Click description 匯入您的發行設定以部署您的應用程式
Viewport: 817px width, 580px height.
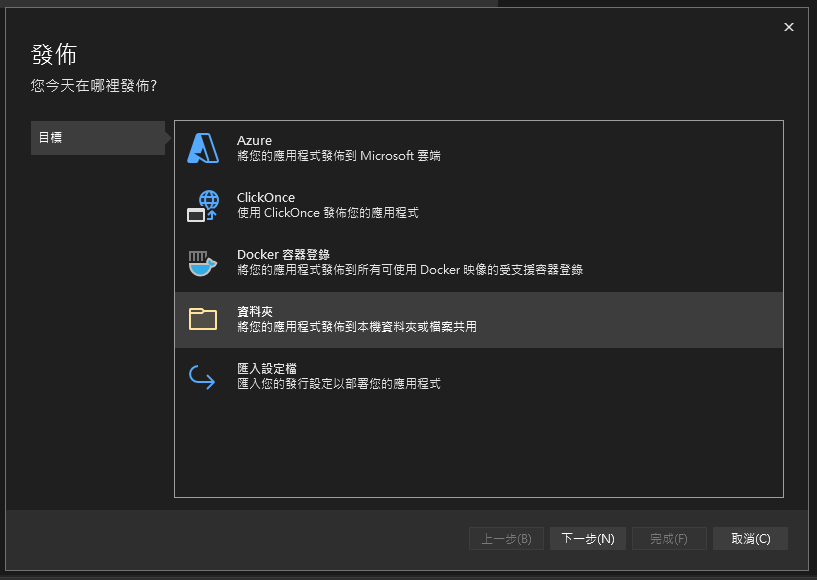(x=339, y=384)
